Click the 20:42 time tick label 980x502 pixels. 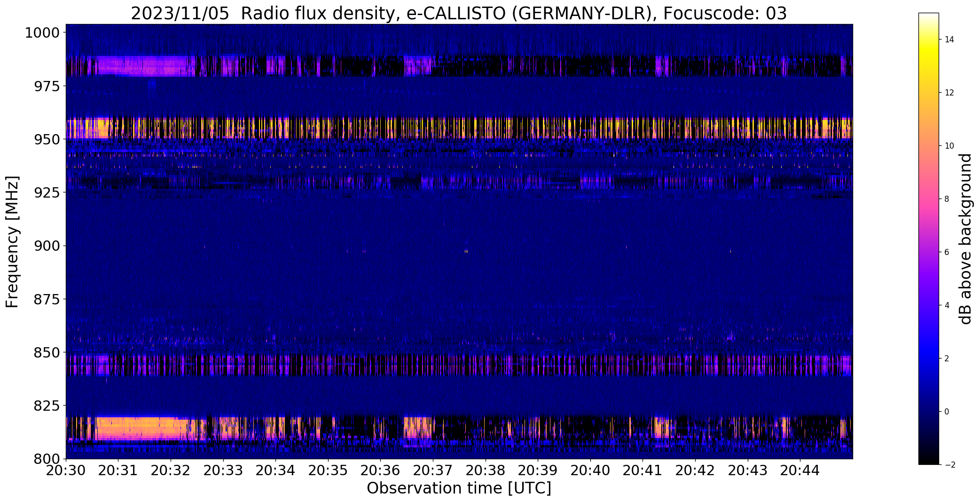click(696, 470)
